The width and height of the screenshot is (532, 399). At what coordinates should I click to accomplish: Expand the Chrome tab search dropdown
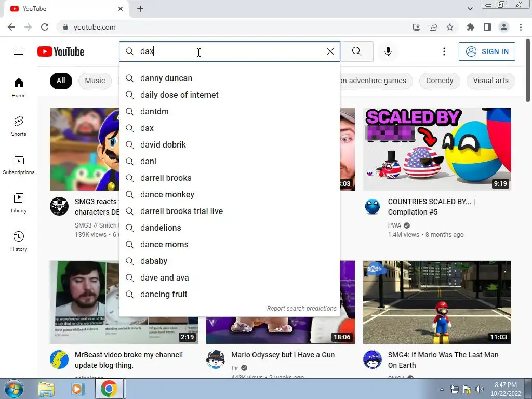click(470, 9)
